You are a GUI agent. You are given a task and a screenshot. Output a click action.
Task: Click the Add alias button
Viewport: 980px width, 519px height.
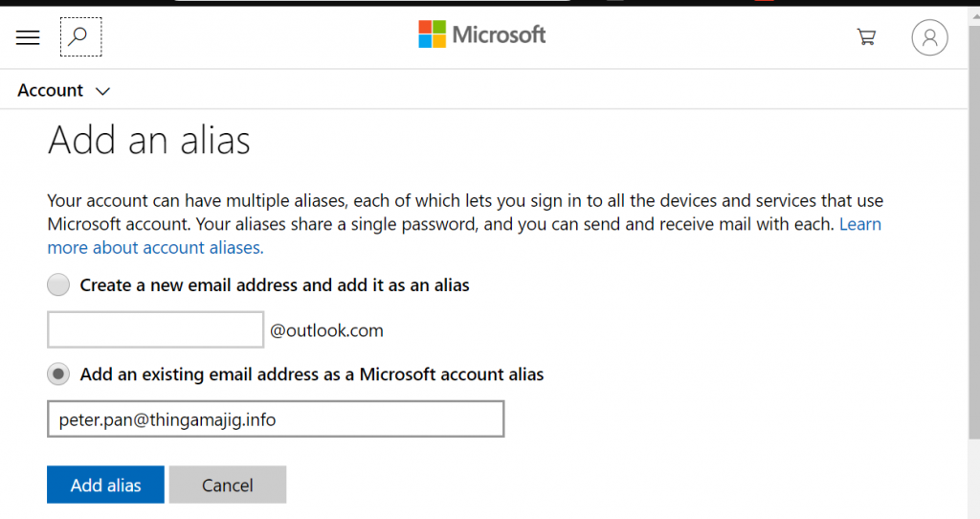[105, 485]
